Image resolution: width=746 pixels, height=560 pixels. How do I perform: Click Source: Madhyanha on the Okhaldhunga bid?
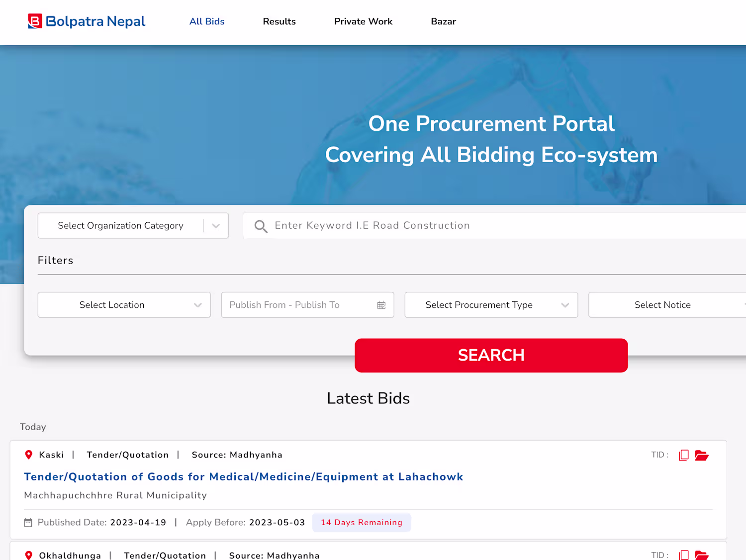tap(275, 556)
